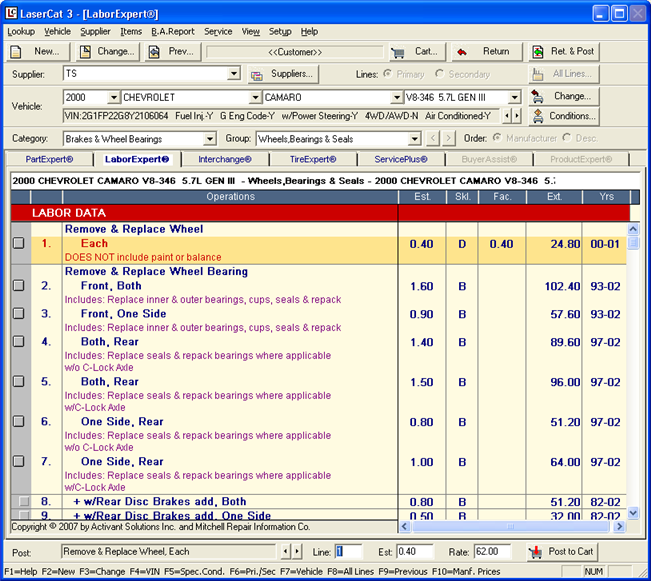Switch to the PartExpert tab
The image size is (651, 581).
pyautogui.click(x=49, y=159)
